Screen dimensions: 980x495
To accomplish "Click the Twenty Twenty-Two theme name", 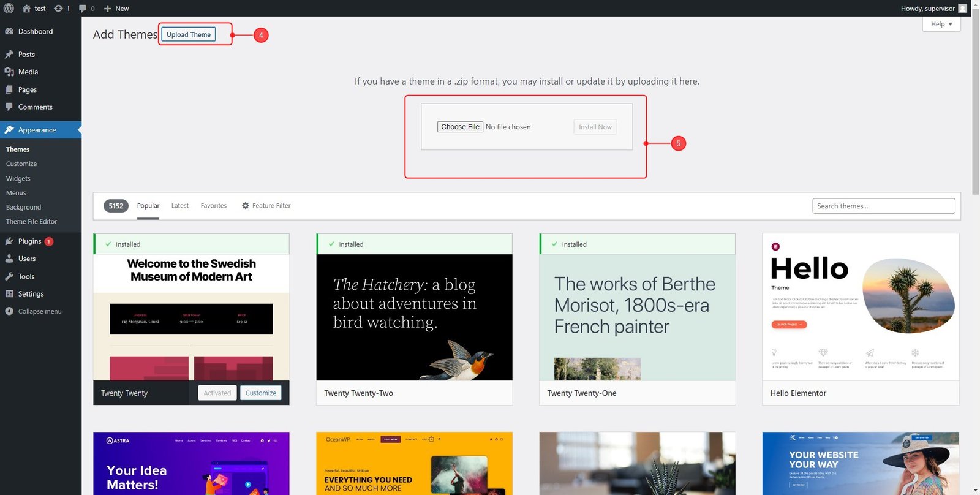I will [x=358, y=393].
